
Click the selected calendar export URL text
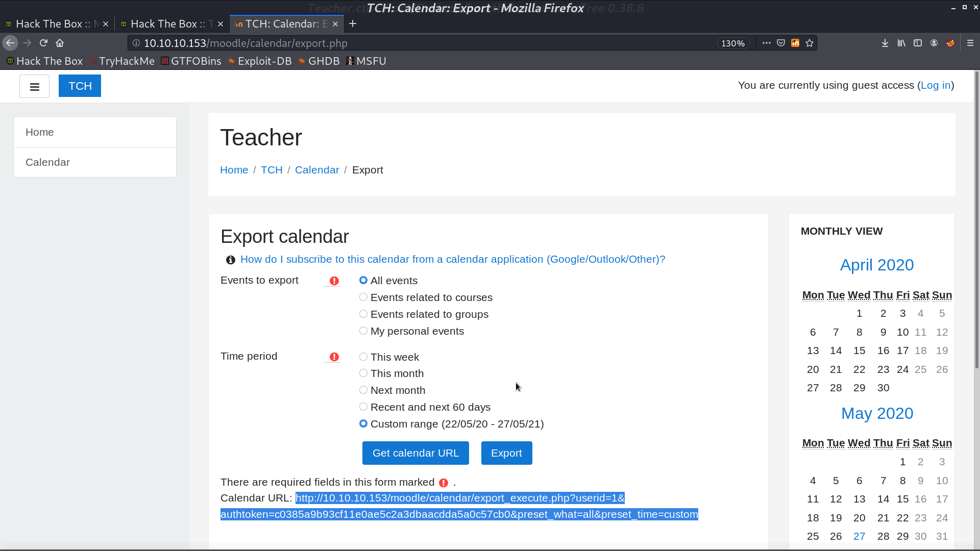point(459,506)
